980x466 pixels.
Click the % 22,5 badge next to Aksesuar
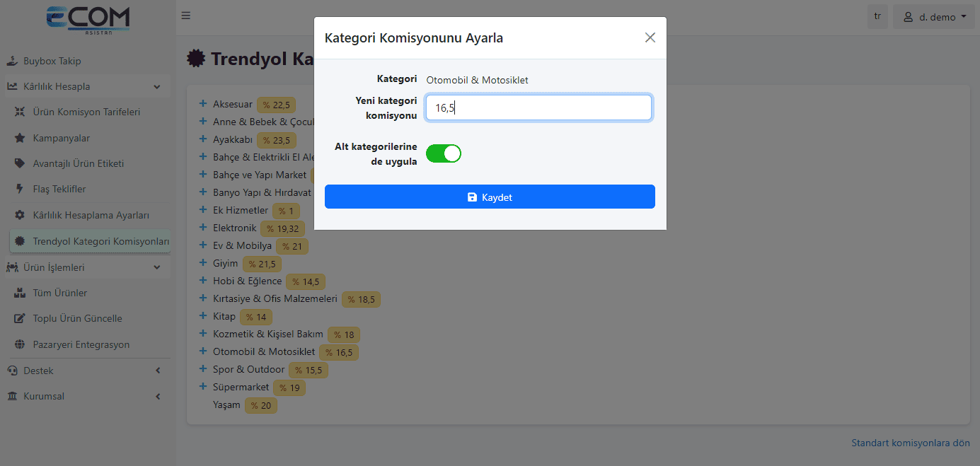click(276, 105)
